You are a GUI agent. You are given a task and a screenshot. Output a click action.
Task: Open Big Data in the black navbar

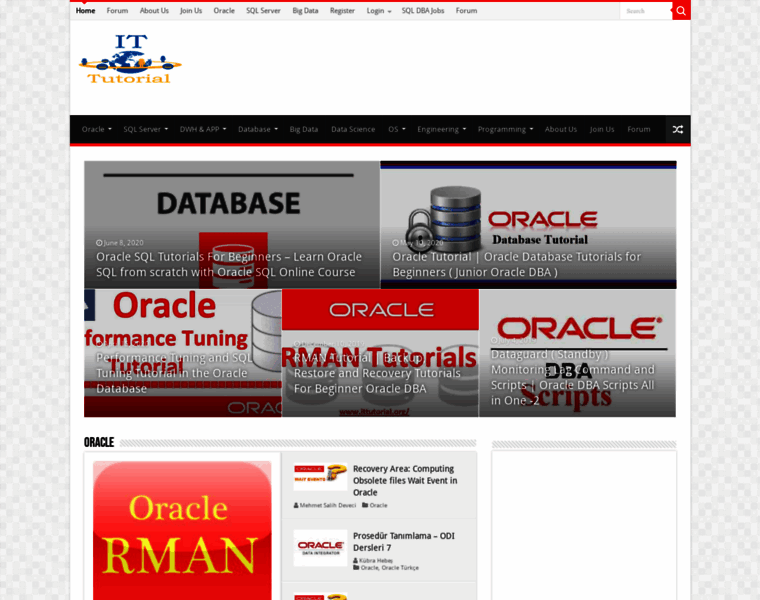point(304,129)
